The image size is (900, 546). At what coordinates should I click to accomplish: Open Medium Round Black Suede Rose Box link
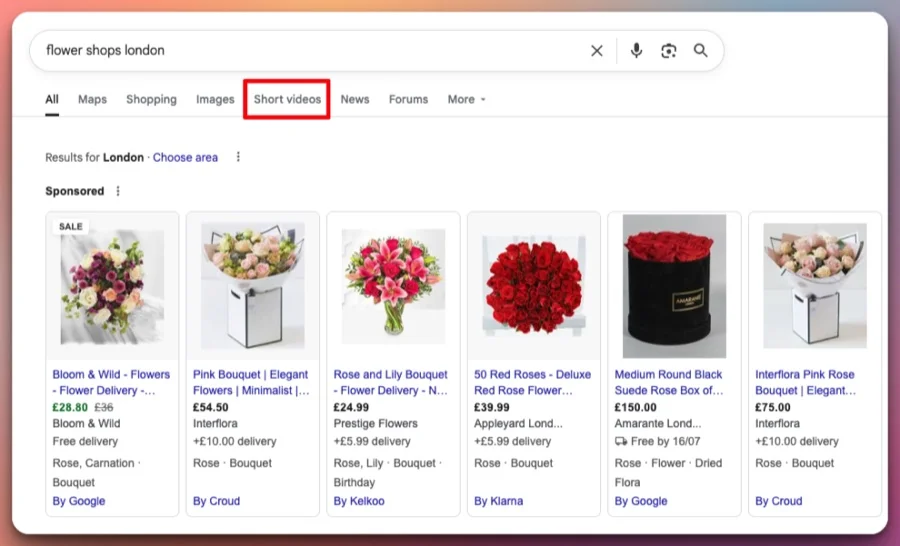click(x=669, y=382)
